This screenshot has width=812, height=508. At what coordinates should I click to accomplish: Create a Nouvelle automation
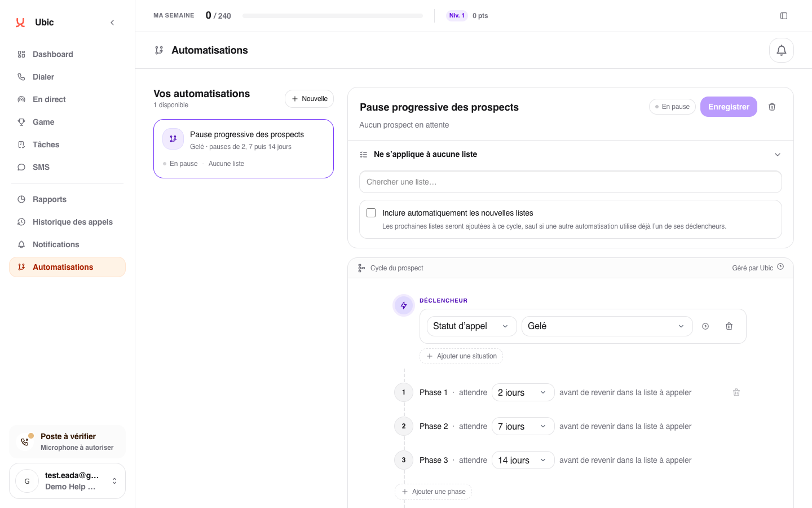coord(309,99)
